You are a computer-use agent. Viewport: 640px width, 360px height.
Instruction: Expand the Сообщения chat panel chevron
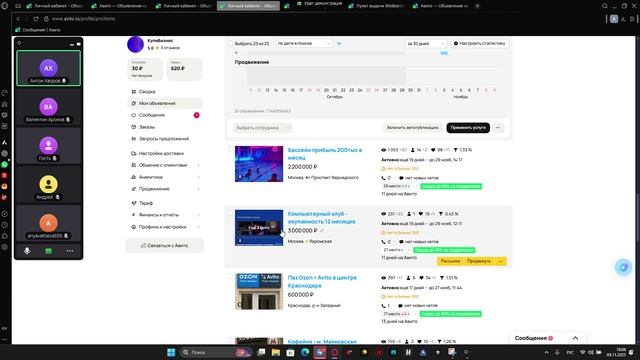pyautogui.click(x=575, y=338)
